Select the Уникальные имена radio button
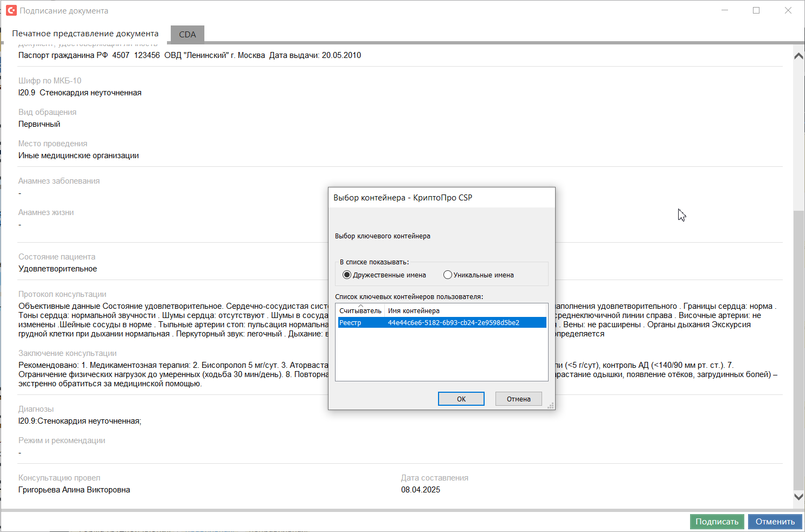 coord(448,275)
